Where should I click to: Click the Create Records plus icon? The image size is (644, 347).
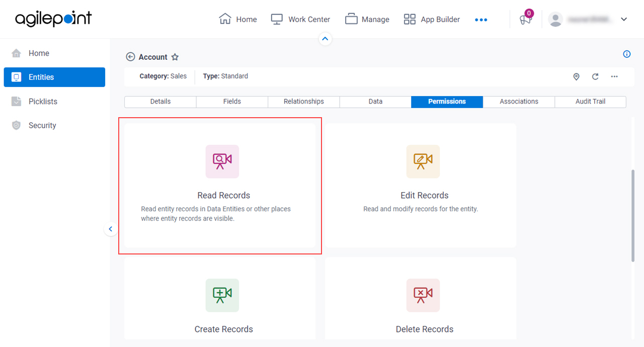point(222,295)
